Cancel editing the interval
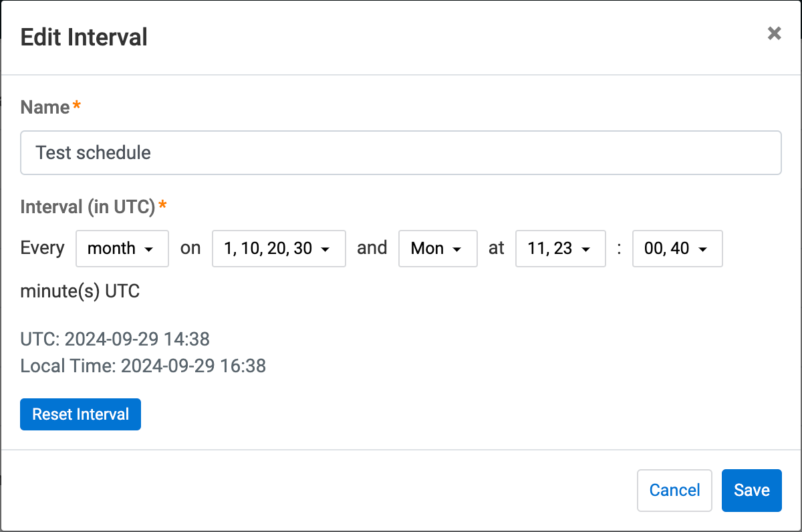This screenshot has width=802, height=532. (x=674, y=491)
